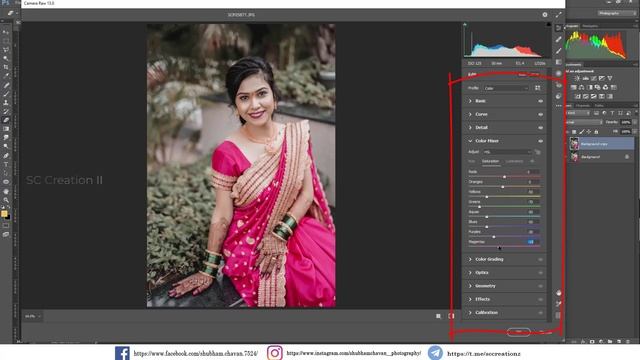This screenshot has width=640, height=360.
Task: Expand the Basic panel
Action: tap(470, 101)
